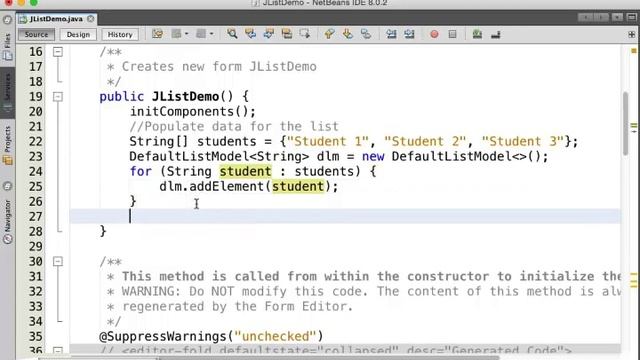Click the round icon above Navigator
Screen dimensions: 640x360
click(7, 187)
